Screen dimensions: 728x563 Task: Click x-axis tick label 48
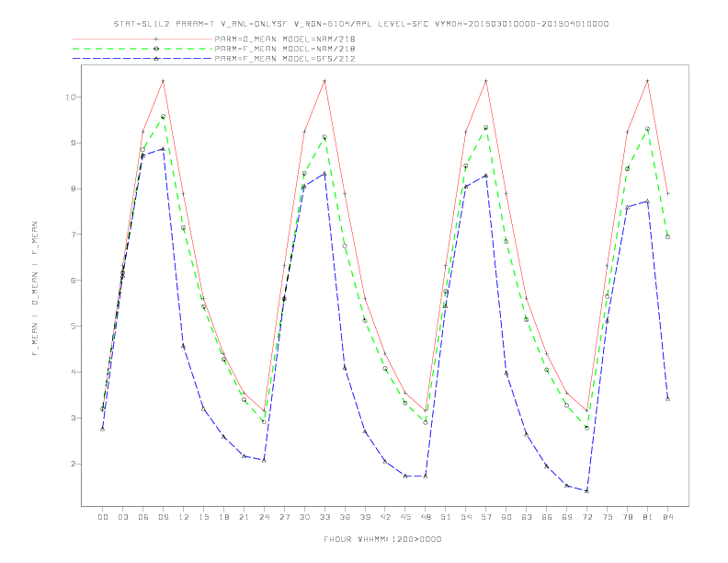coord(426,517)
